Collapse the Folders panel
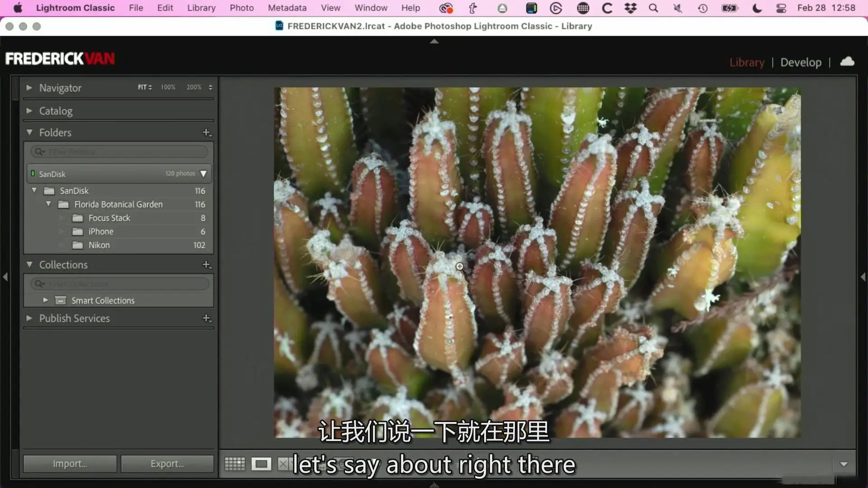Image resolution: width=868 pixels, height=488 pixels. coord(29,132)
